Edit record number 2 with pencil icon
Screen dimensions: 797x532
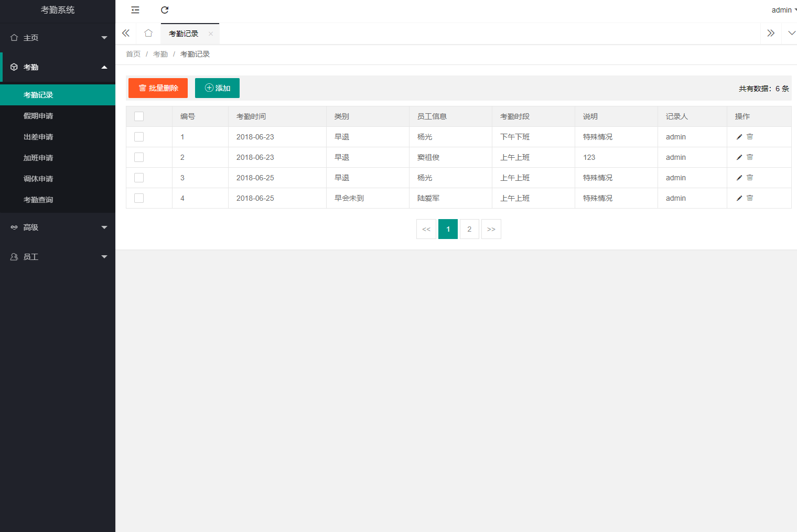point(739,157)
